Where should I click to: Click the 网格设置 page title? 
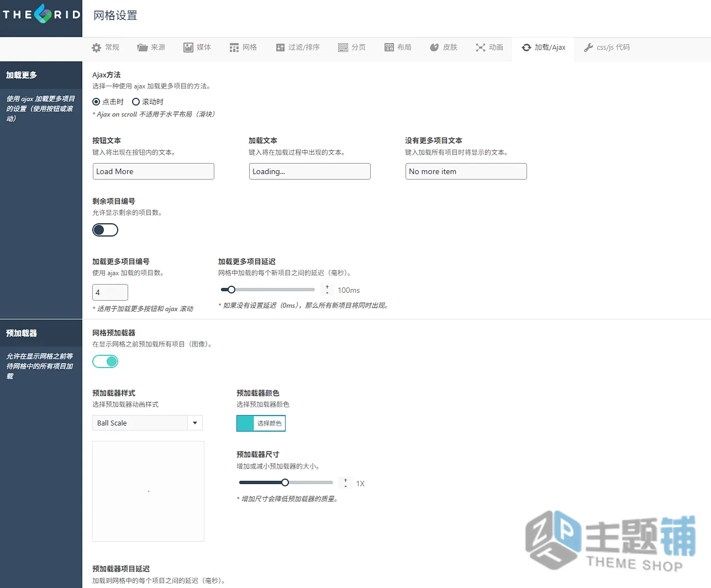pos(115,15)
